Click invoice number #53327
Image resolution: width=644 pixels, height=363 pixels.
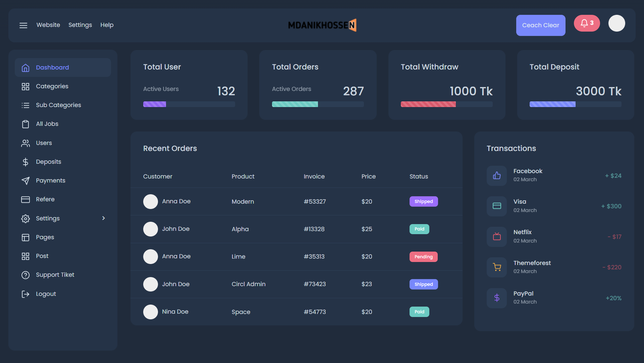pos(315,202)
